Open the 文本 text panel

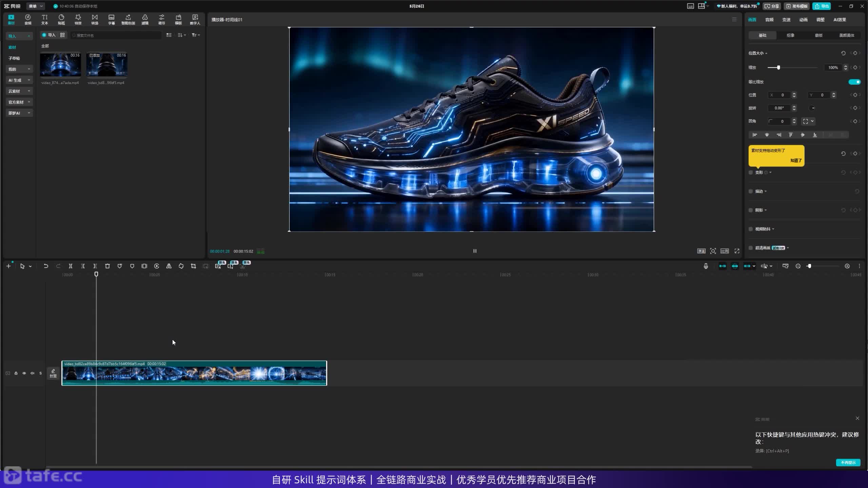click(x=44, y=19)
